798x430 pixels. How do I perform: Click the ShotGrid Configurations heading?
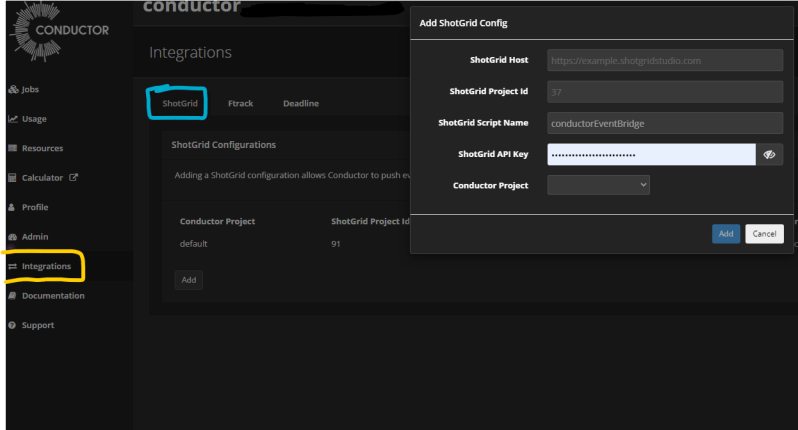[223, 145]
